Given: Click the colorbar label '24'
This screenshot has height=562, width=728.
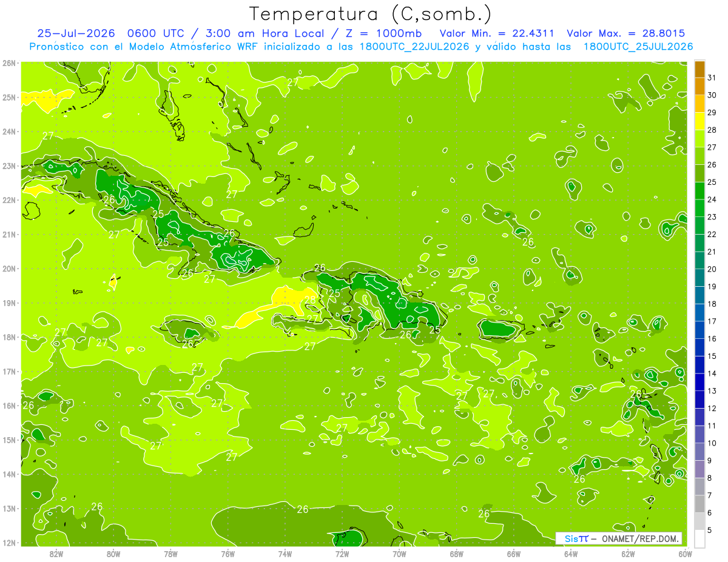Looking at the screenshot, I should 712,199.
